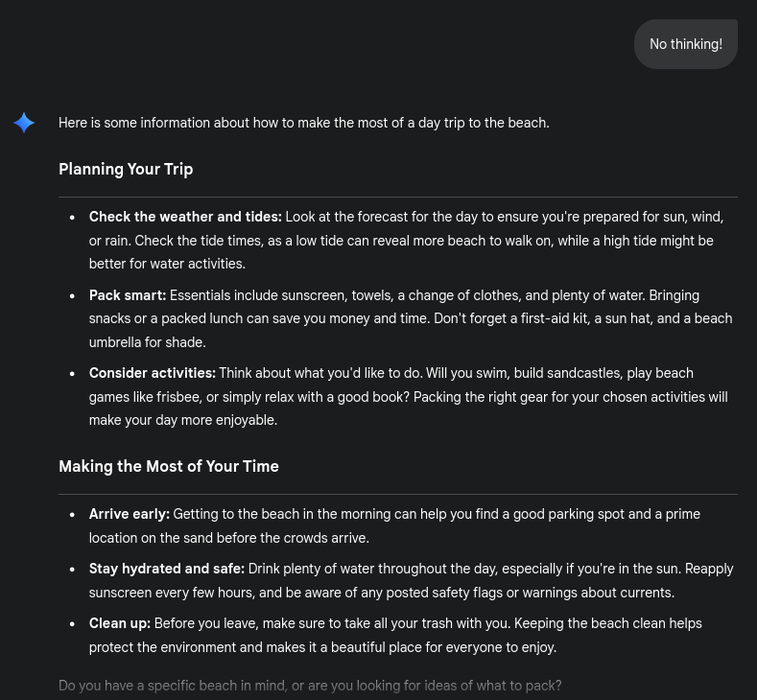Click the intro sentence about a beach day trip
Image resolution: width=757 pixels, height=700 pixels.
[x=303, y=123]
